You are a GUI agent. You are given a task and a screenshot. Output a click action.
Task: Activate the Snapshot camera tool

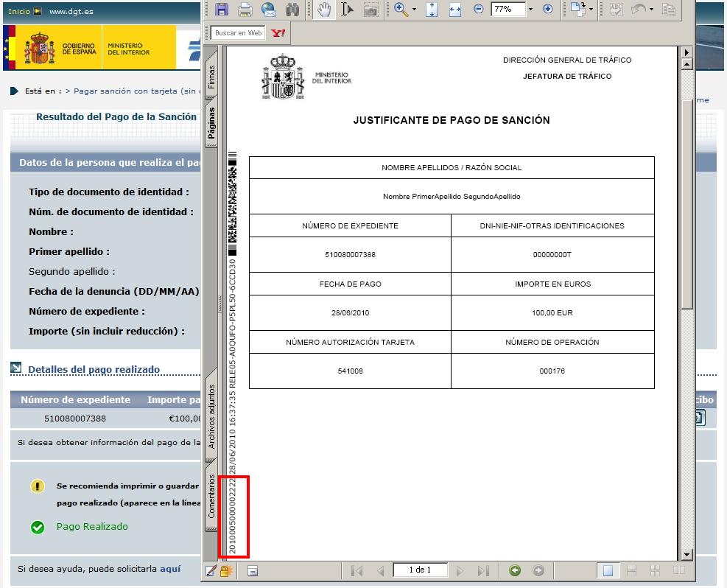pyautogui.click(x=370, y=9)
